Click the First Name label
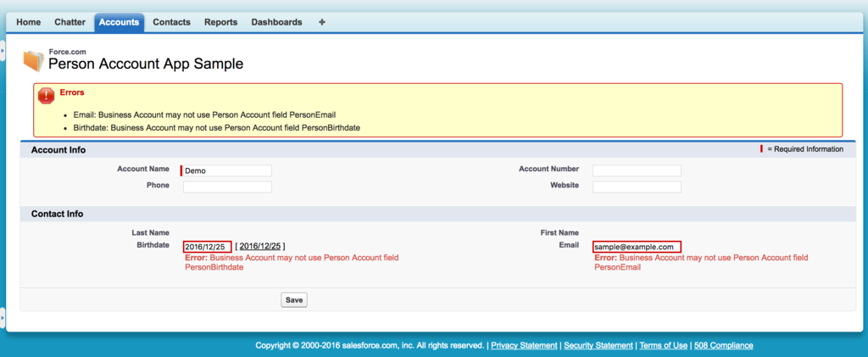 (x=559, y=233)
